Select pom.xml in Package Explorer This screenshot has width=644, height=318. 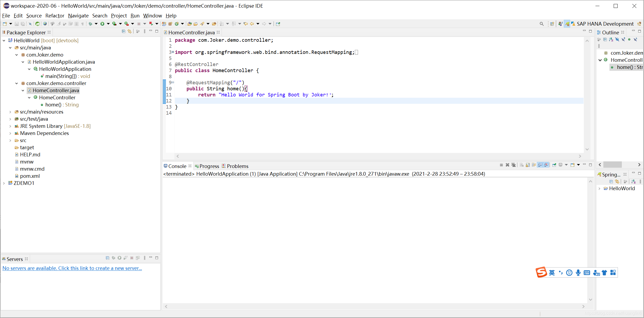coord(30,176)
